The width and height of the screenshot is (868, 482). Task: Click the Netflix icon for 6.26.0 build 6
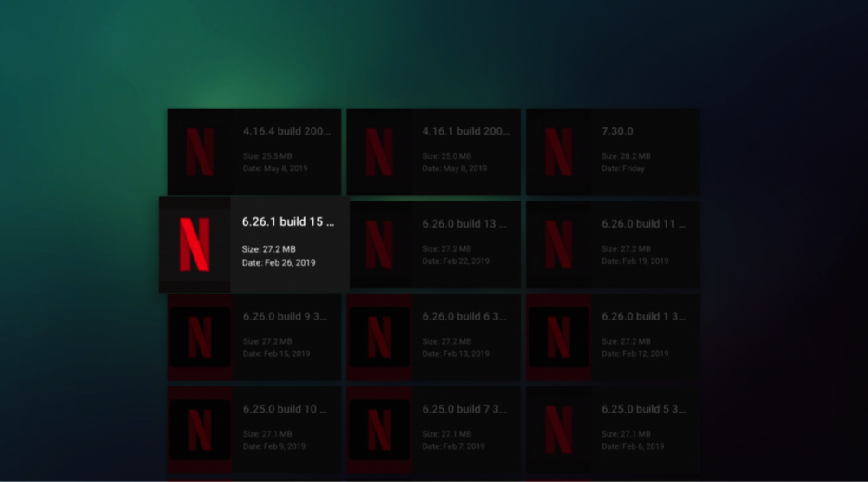click(378, 337)
